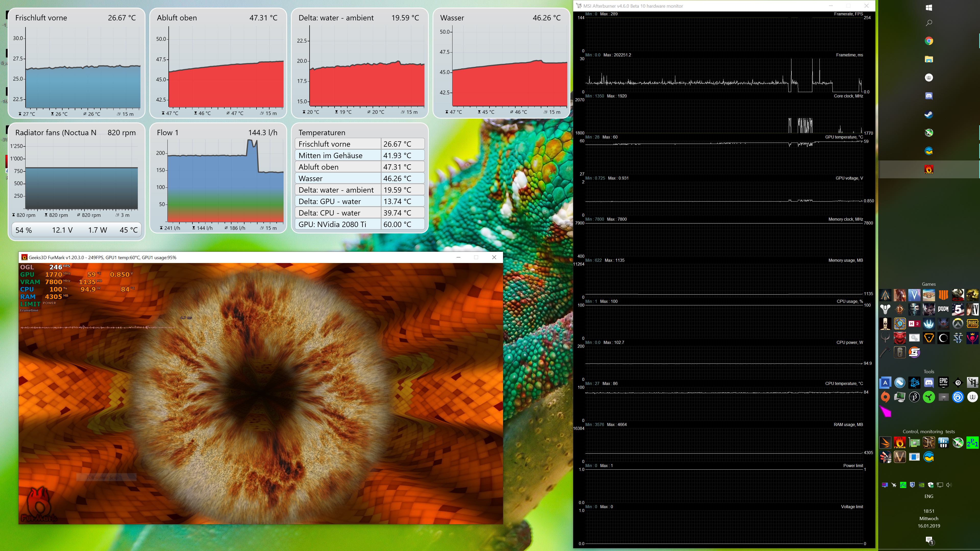980x551 pixels.
Task: Start the Prime95 green shortcut icon
Action: coord(972,443)
